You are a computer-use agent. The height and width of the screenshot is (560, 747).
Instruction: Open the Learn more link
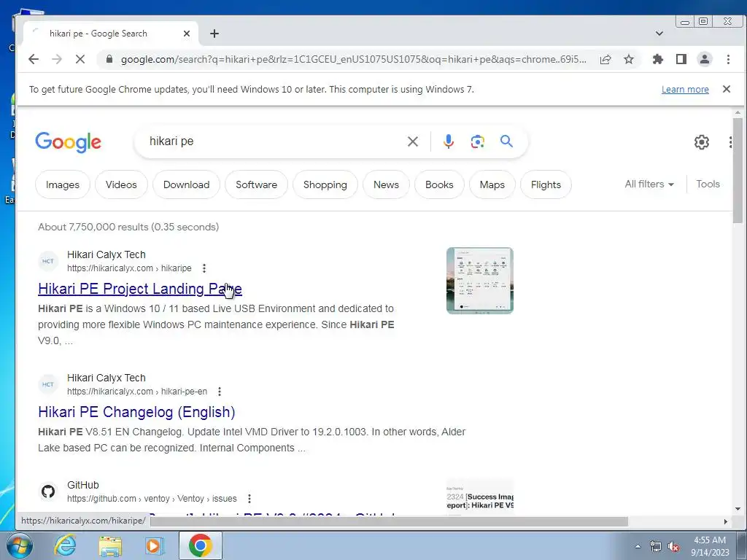click(x=685, y=89)
